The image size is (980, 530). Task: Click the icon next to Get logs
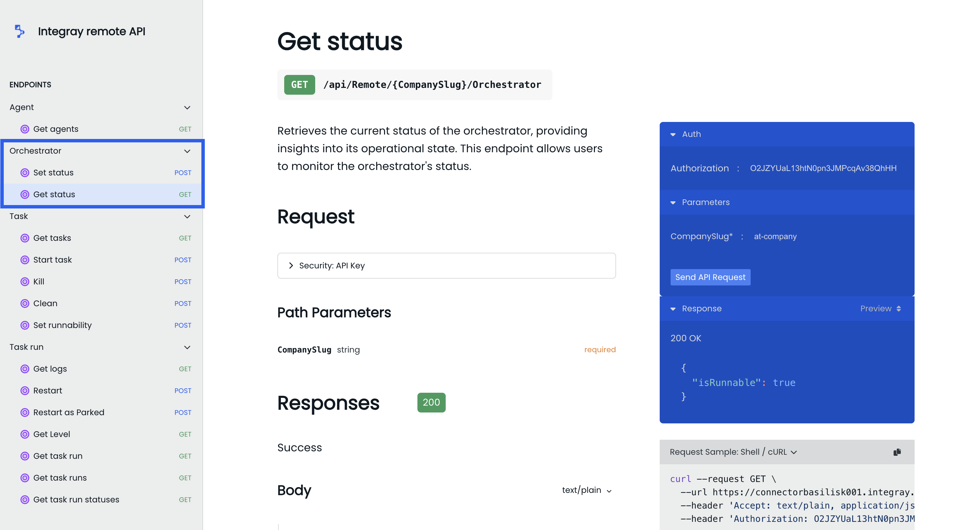25,369
